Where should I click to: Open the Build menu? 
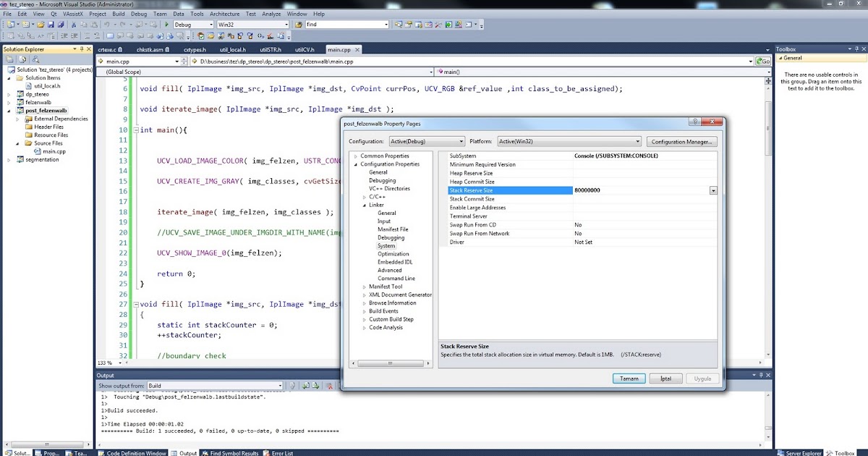pos(118,14)
